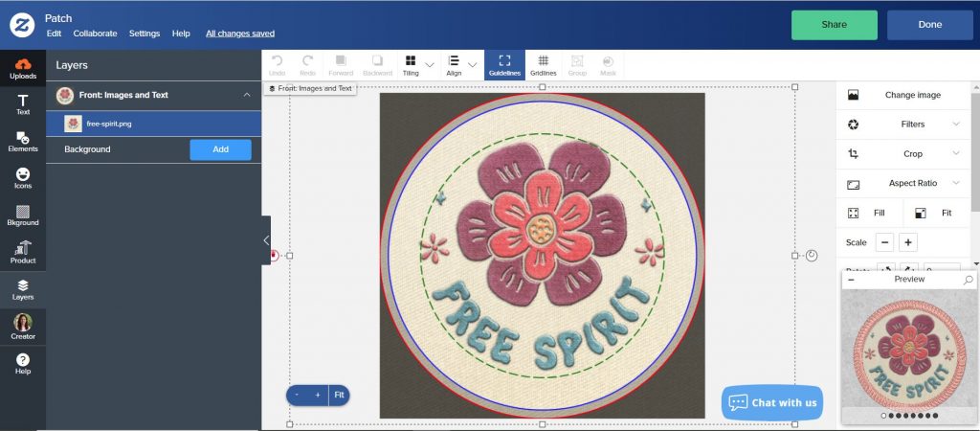Open the Uploads panel in sidebar
This screenshot has height=431, width=980.
click(22, 68)
